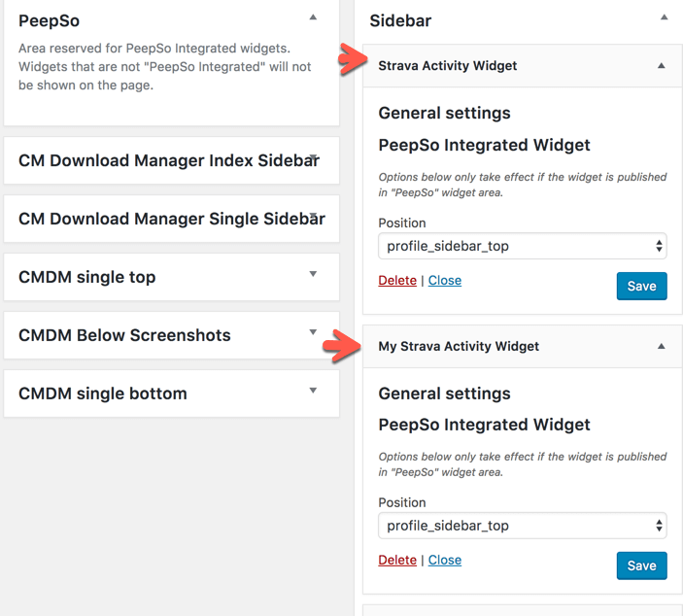
Task: Click the CMDM Below Screenshots heading
Action: click(124, 335)
